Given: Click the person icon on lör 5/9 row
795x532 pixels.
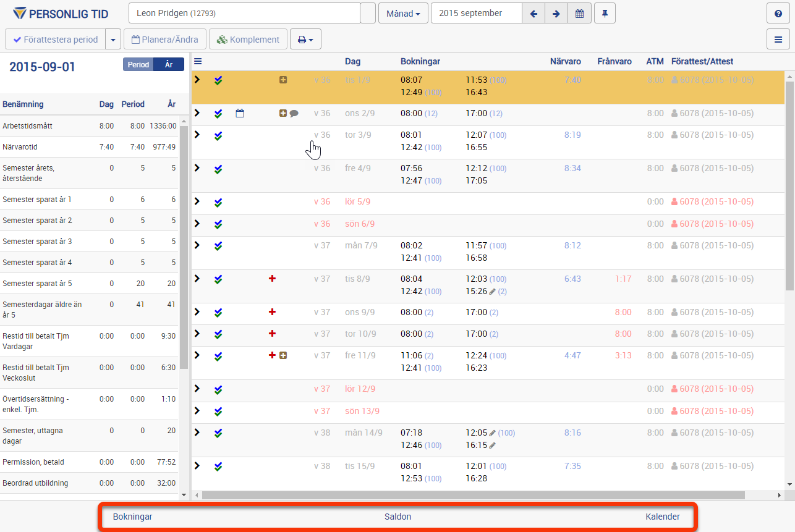Looking at the screenshot, I should point(675,201).
